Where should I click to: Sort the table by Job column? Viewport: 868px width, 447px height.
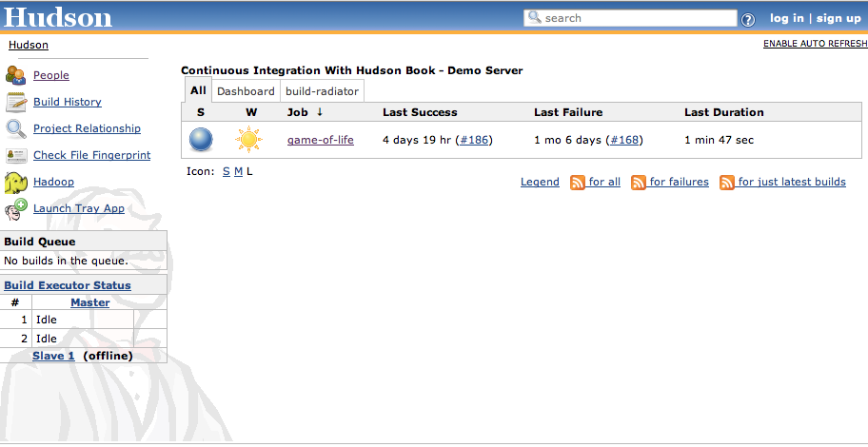point(305,112)
